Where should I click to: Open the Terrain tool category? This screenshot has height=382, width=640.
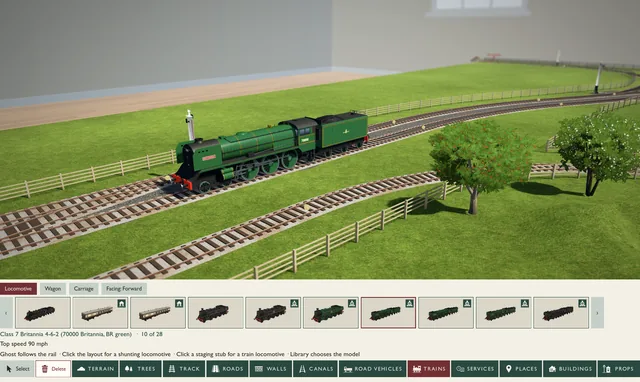click(95, 369)
